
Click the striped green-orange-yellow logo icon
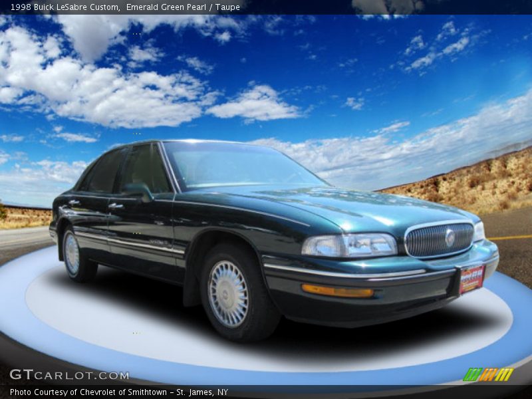click(x=488, y=374)
